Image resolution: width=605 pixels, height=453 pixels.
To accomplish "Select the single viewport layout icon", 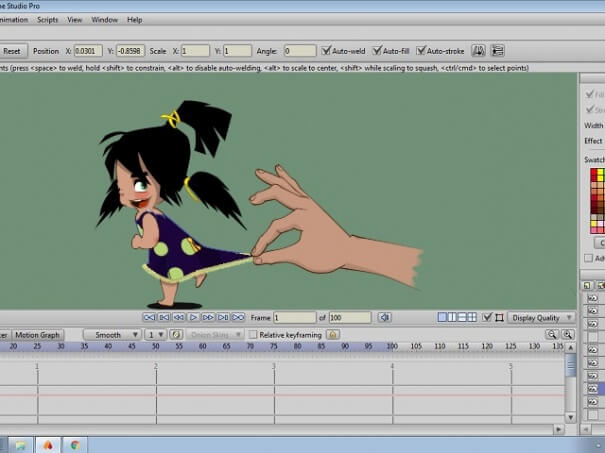I will click(443, 317).
